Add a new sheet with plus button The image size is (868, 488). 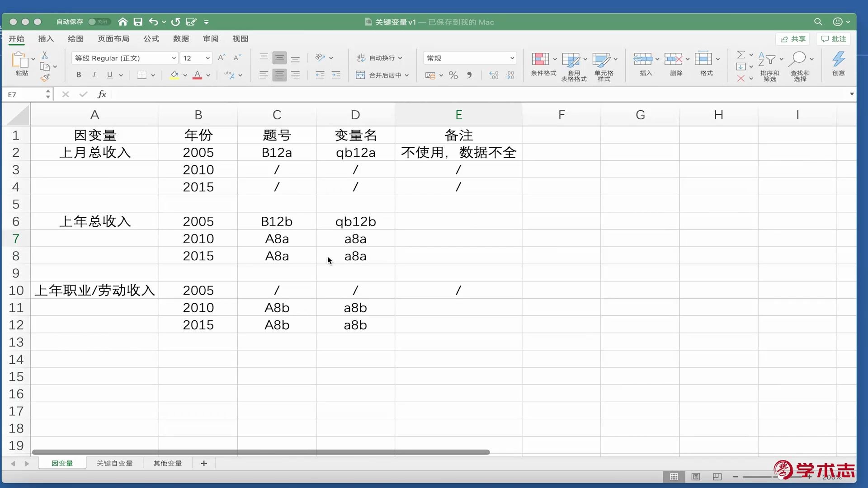pos(204,463)
